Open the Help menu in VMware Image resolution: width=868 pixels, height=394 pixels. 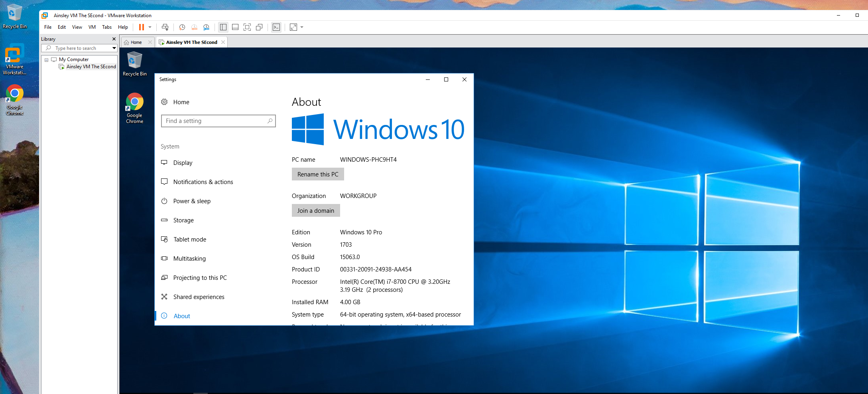(x=123, y=27)
